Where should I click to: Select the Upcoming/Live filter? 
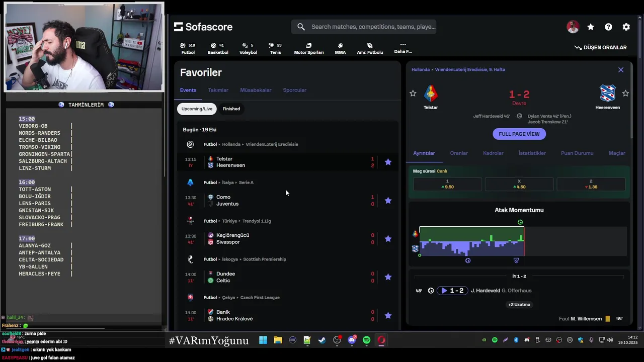(x=197, y=109)
